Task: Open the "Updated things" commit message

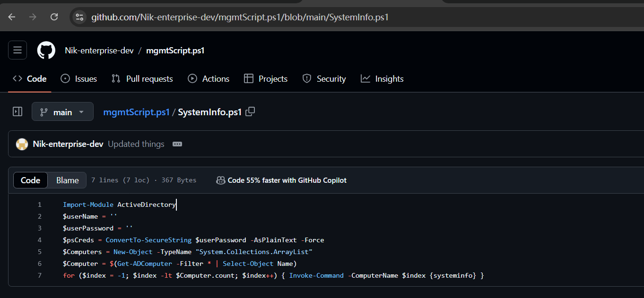Action: point(136,144)
